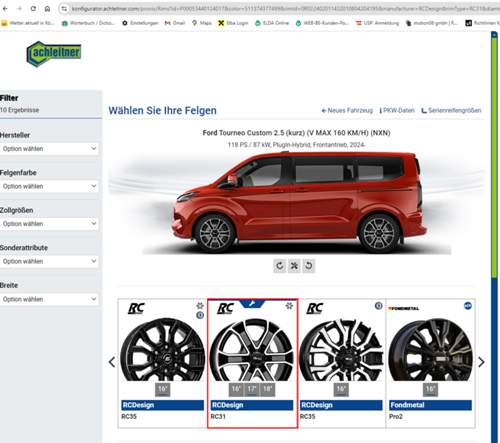Viewport: 500px width, 443px height.
Task: Select the all-black RC35 wheel thumbnail
Action: click(162, 350)
